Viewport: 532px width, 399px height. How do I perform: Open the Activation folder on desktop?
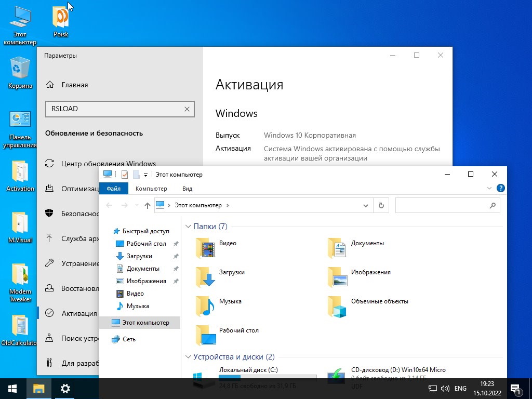click(20, 176)
